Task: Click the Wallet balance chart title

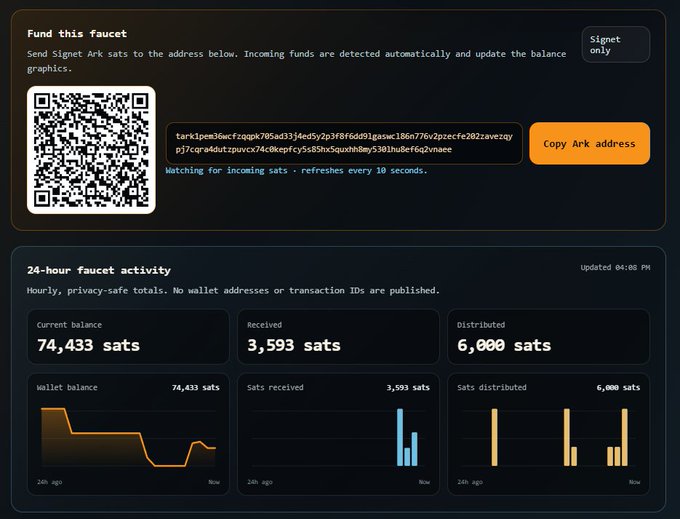Action: (x=67, y=387)
